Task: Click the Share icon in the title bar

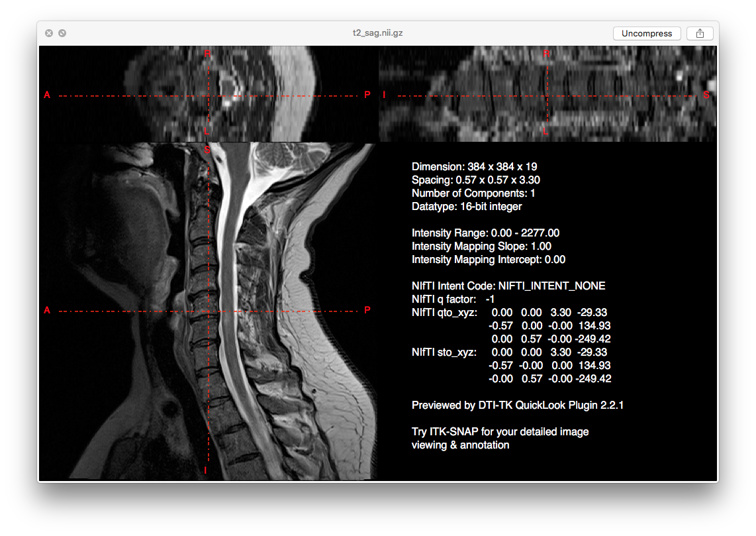Action: (x=700, y=33)
